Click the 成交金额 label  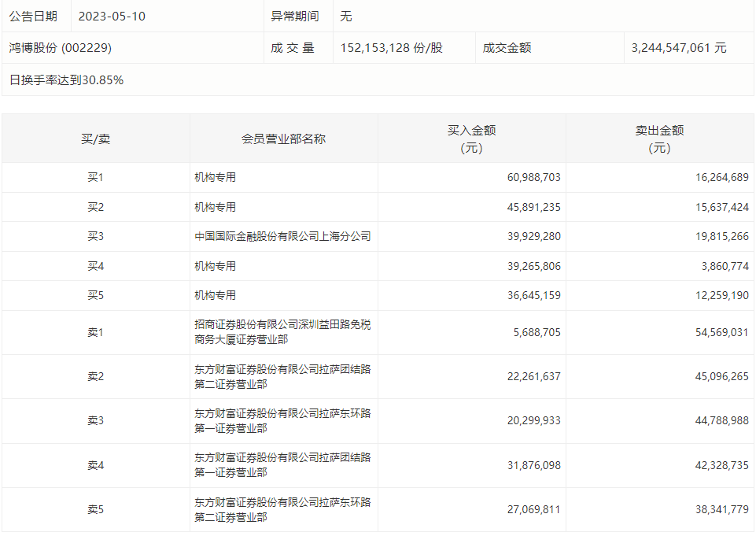click(507, 48)
